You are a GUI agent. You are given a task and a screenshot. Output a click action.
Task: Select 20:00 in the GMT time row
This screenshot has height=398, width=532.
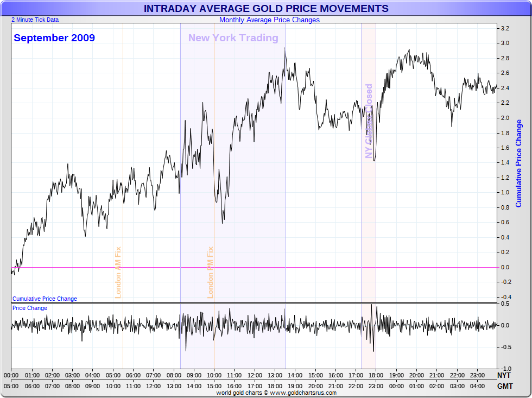coord(315,386)
